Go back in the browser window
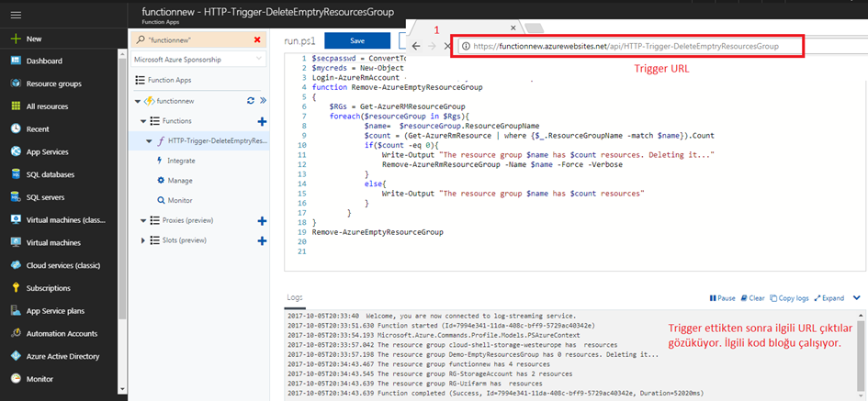Screen dimensions: 868x401 [416, 47]
